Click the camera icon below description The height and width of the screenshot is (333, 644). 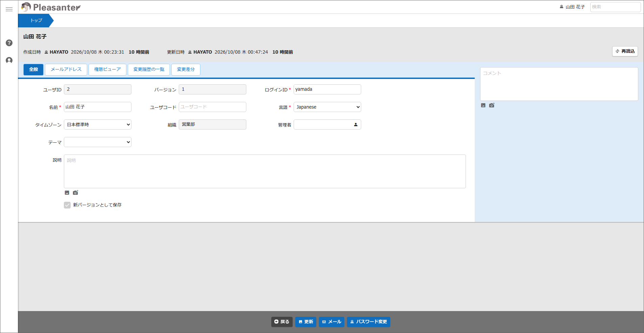click(75, 193)
